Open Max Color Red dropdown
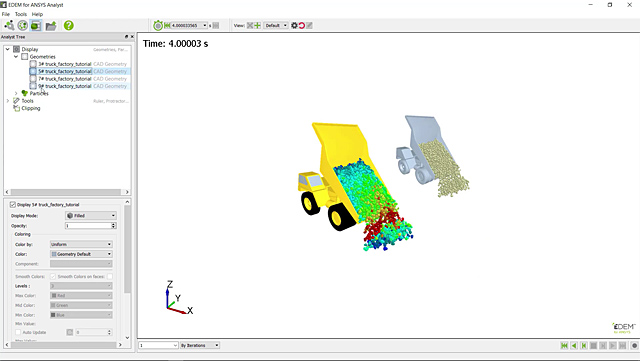Viewport: 640px width, 361px height. point(81,295)
